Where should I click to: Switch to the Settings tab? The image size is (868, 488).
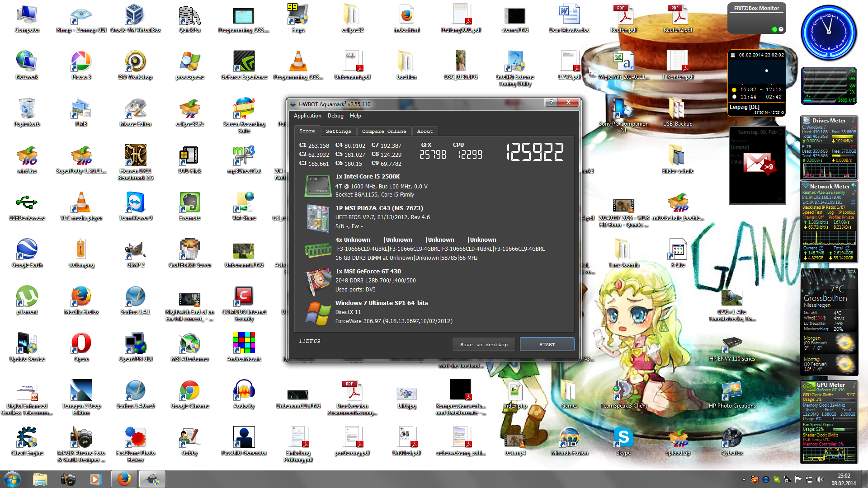338,131
